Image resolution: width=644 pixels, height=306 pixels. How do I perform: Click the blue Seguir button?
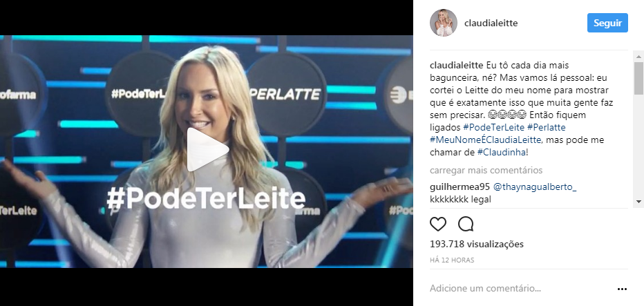pyautogui.click(x=607, y=23)
